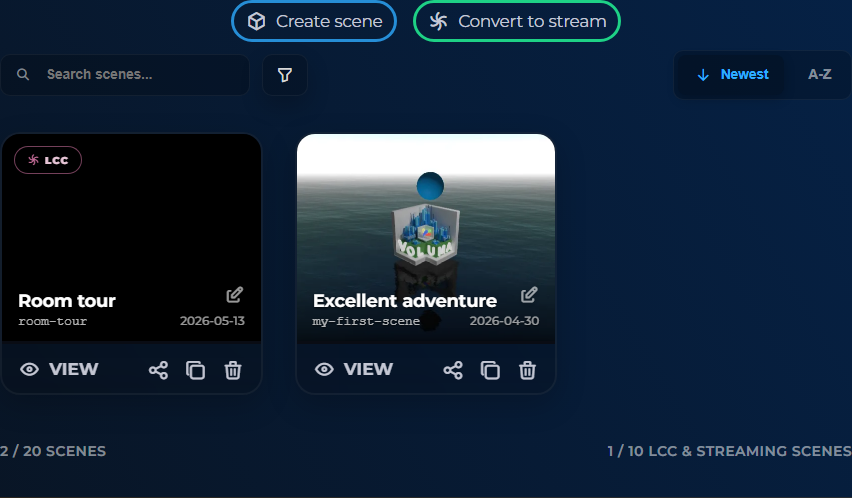The image size is (852, 498).
Task: Edit the Room tour scene name
Action: (235, 295)
